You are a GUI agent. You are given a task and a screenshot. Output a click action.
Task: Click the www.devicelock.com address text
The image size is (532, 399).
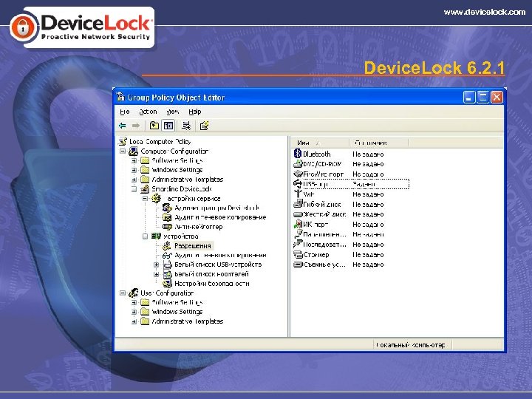(485, 13)
